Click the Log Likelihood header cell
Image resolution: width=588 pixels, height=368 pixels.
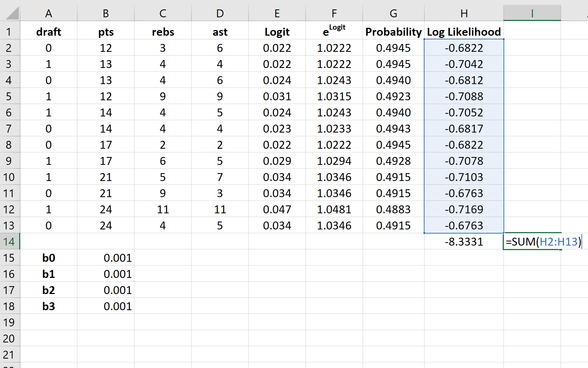(x=464, y=32)
